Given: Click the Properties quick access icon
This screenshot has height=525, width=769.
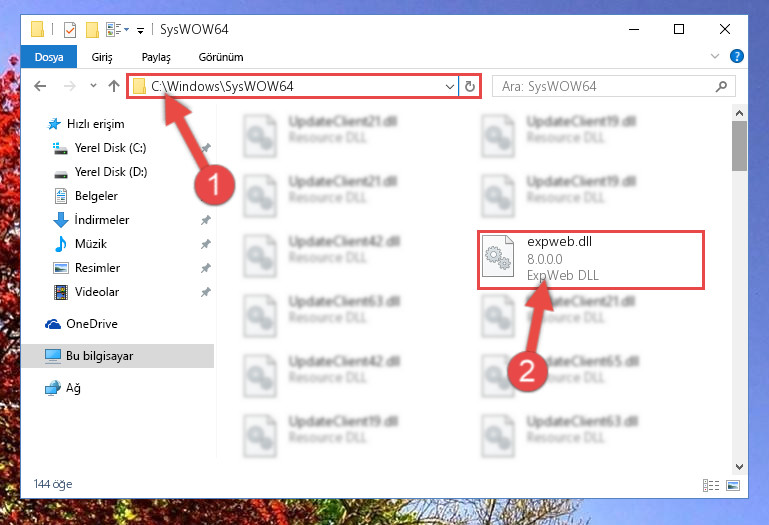Looking at the screenshot, I should pos(70,30).
